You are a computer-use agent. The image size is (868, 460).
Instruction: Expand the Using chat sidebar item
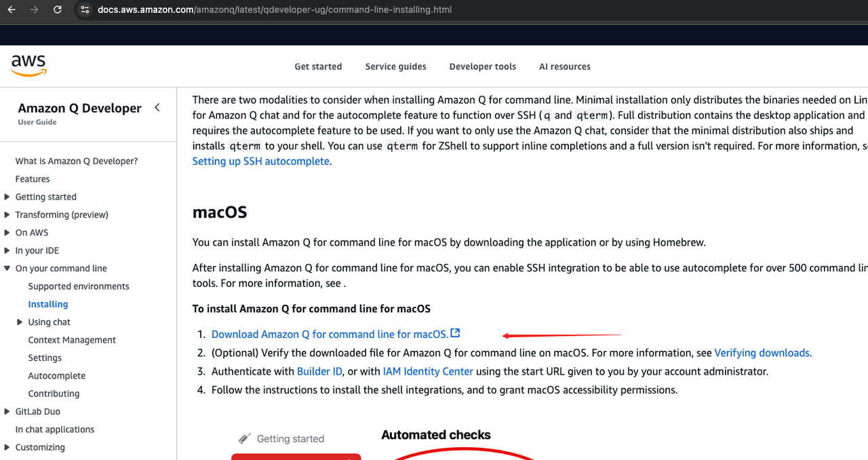tap(20, 322)
